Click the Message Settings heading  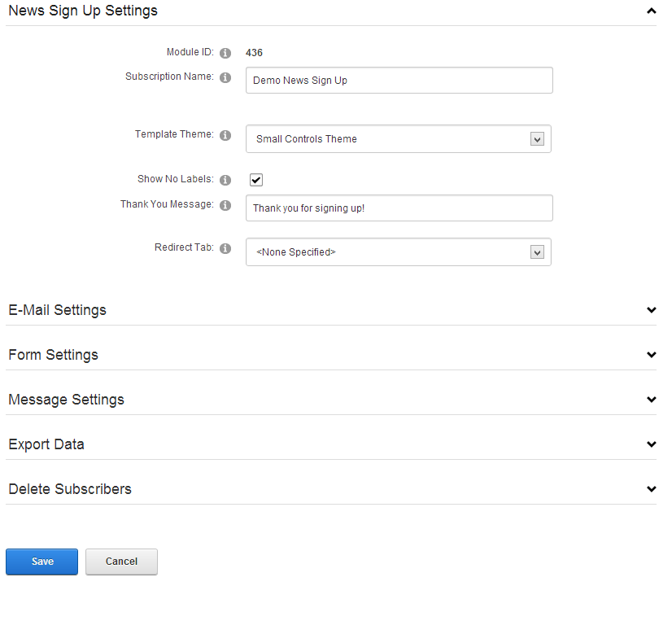point(67,400)
